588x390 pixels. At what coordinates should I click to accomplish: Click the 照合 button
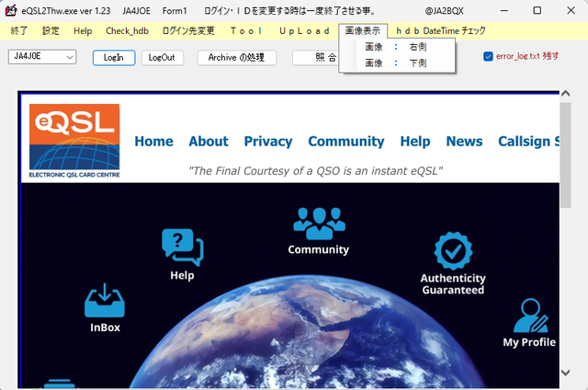(x=316, y=57)
